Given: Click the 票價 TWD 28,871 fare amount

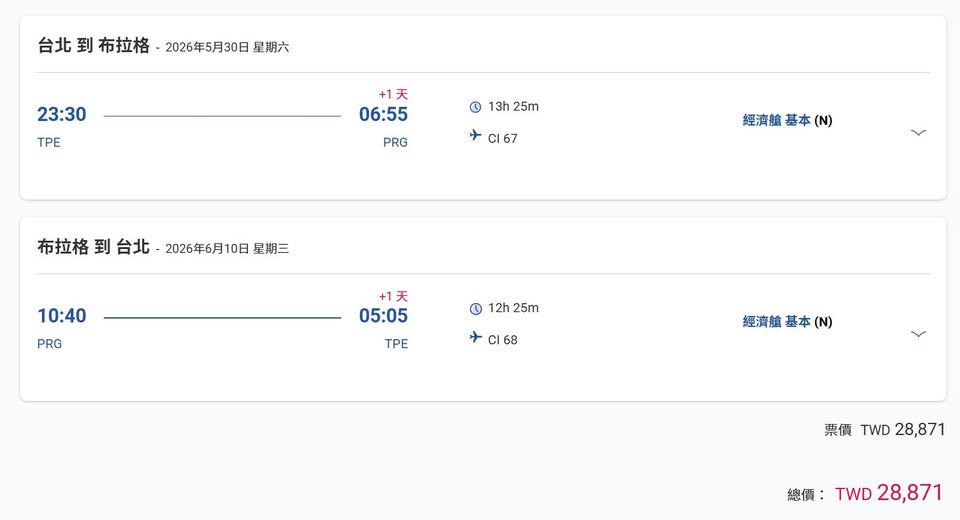Looking at the screenshot, I should pos(902,429).
